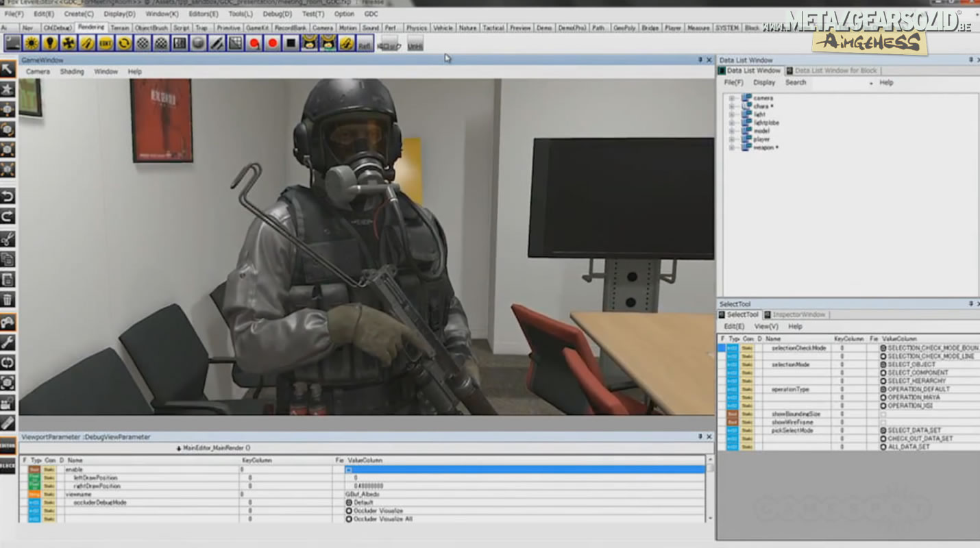The image size is (980, 548).
Task: Switch to the Terrain tab
Action: [120, 27]
